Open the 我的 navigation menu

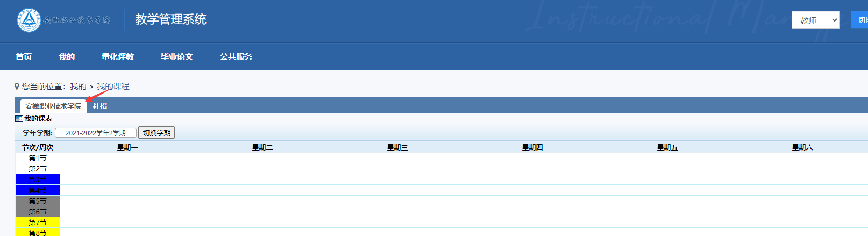click(x=67, y=57)
